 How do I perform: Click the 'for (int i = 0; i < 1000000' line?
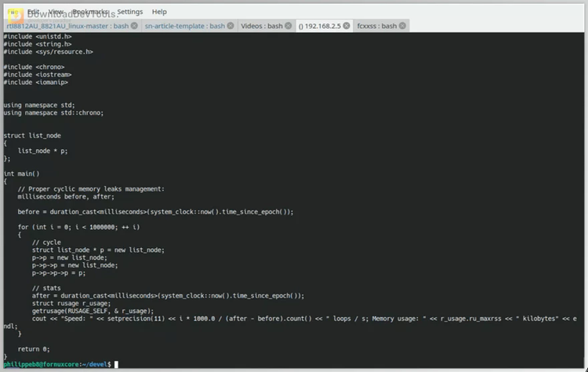pyautogui.click(x=78, y=227)
